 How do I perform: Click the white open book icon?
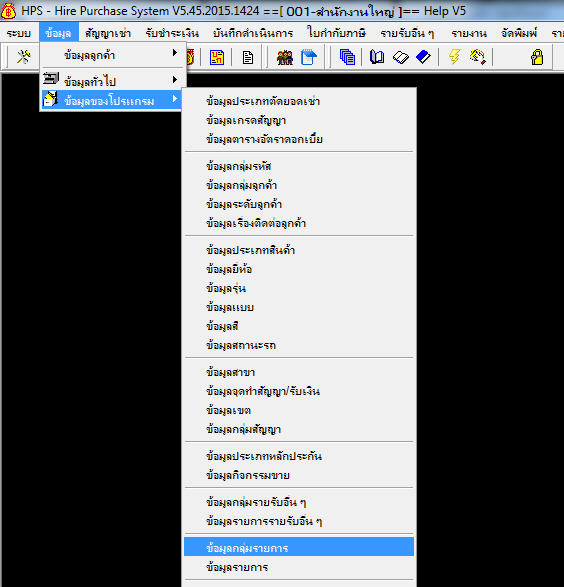pyautogui.click(x=400, y=58)
